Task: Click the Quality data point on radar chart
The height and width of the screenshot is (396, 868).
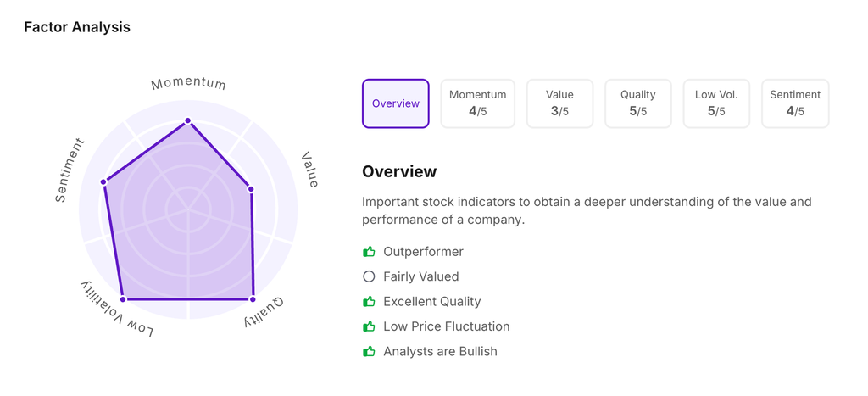Action: [x=253, y=299]
